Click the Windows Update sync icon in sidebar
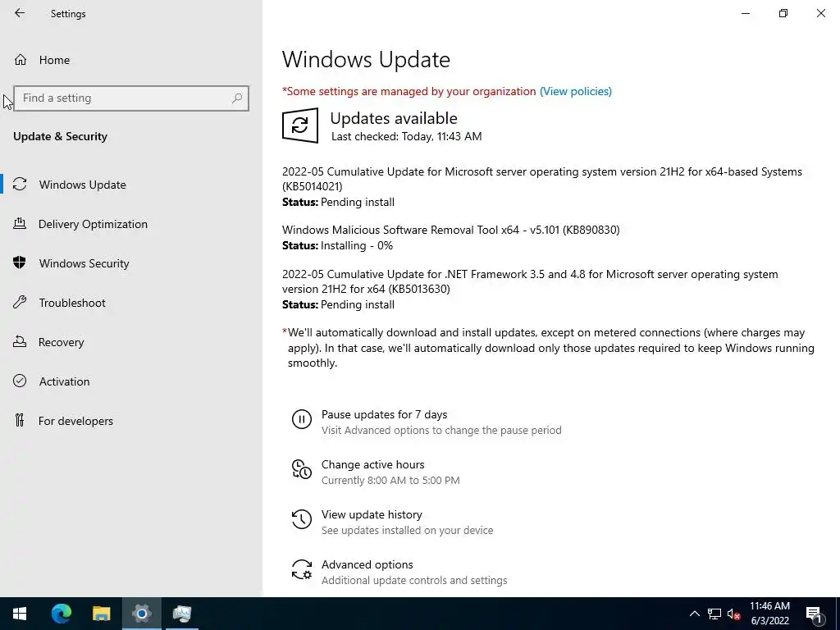840x630 pixels. tap(20, 185)
